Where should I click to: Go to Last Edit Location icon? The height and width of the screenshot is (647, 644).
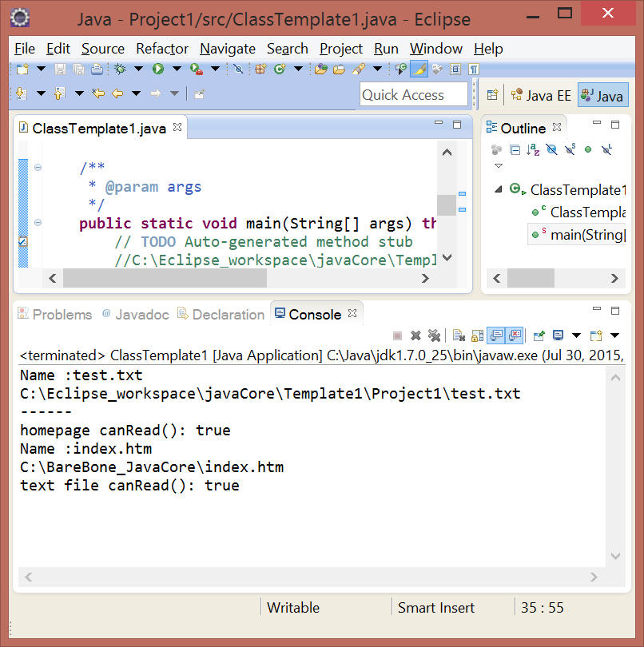pos(97,93)
